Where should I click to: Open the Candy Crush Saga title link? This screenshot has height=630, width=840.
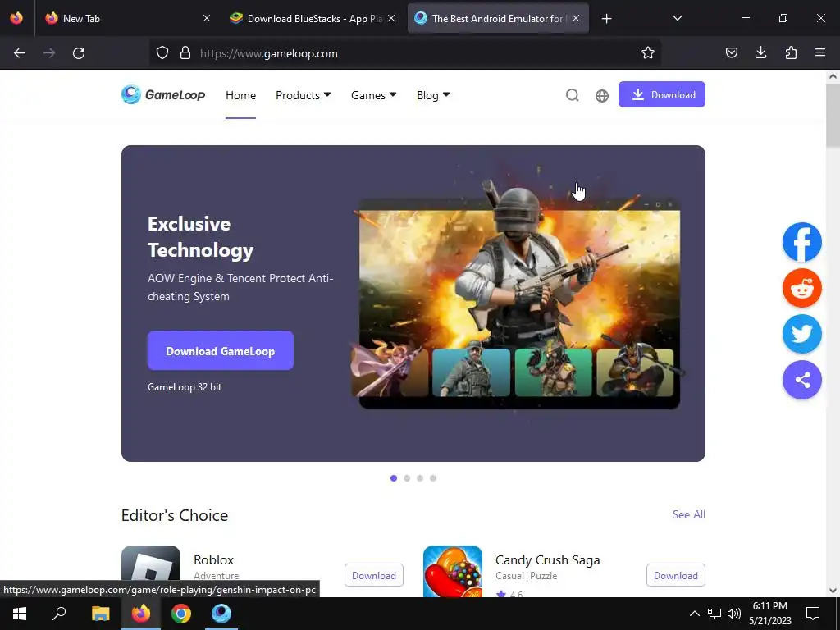[x=547, y=559]
